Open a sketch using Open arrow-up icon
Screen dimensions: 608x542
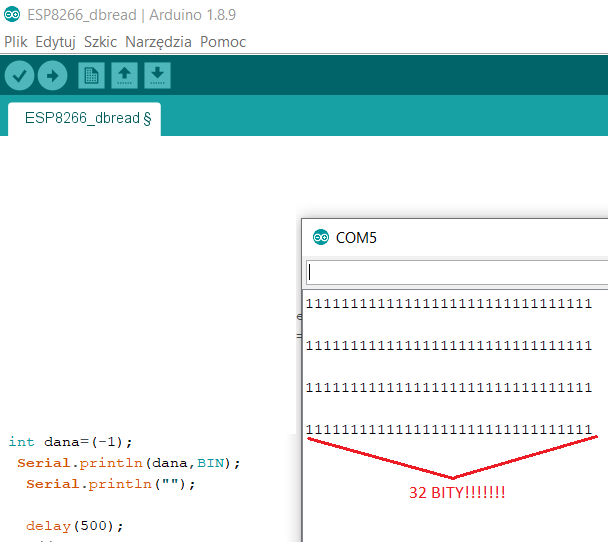click(124, 76)
